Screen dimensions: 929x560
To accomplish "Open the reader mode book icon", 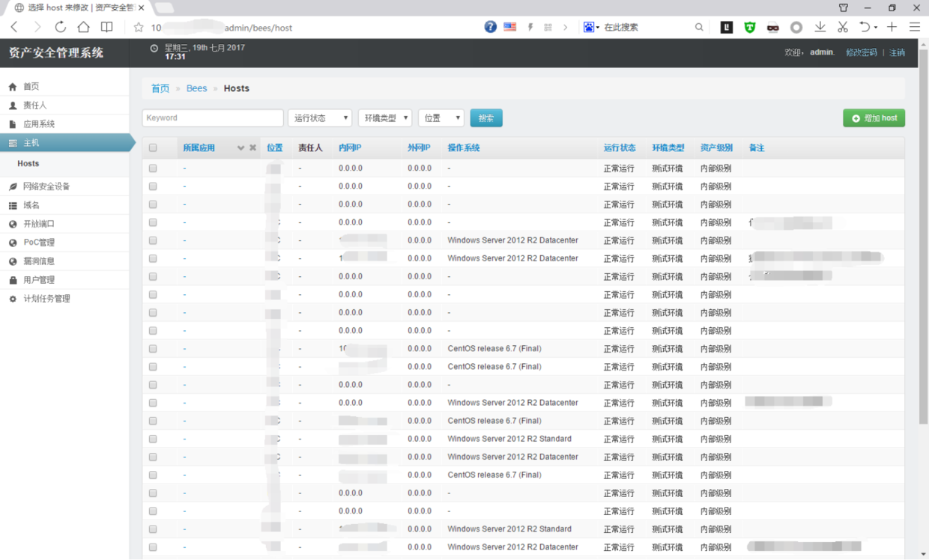I will (107, 27).
